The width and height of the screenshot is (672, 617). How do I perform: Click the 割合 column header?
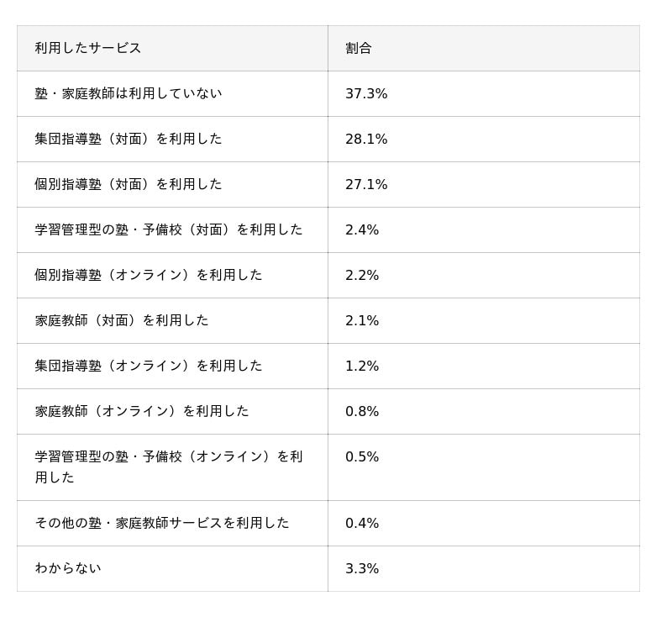(x=359, y=48)
